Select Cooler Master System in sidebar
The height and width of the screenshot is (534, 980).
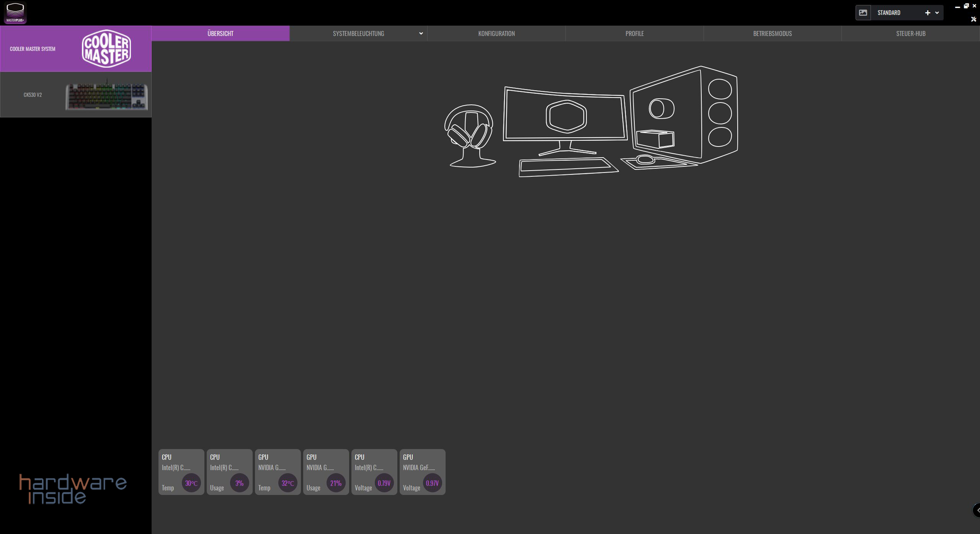click(x=76, y=49)
